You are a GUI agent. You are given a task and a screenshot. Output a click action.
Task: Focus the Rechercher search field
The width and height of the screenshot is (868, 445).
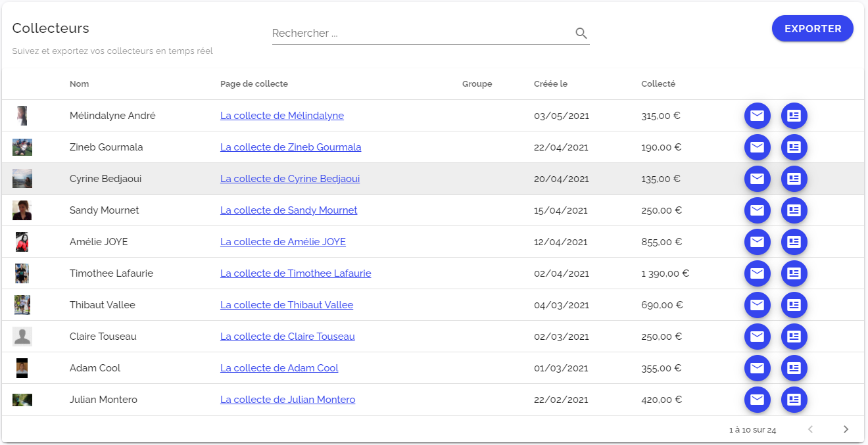(x=421, y=34)
